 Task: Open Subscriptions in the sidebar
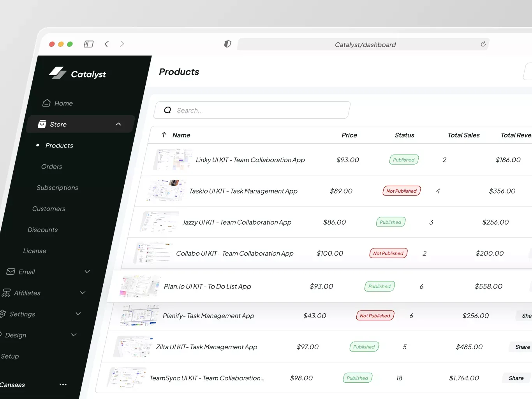click(x=57, y=188)
